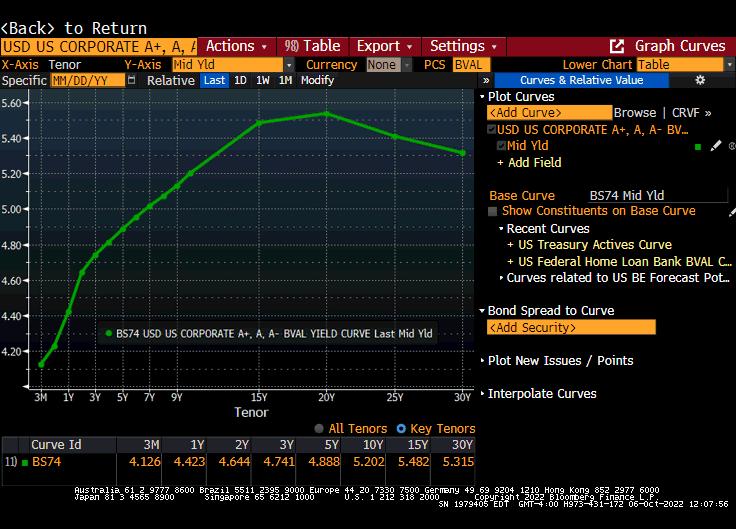Click the USD US CORPORATE curve name field
The height and width of the screenshot is (529, 736).
[x=99, y=46]
